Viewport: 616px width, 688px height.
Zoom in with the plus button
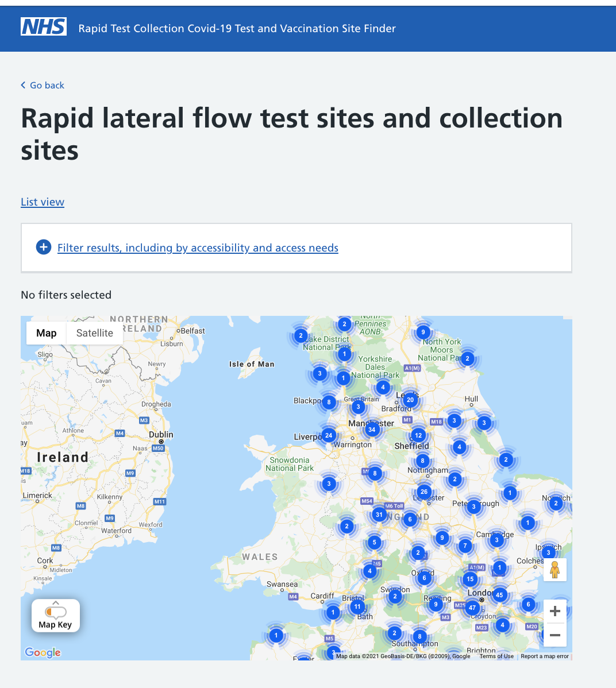click(x=555, y=611)
